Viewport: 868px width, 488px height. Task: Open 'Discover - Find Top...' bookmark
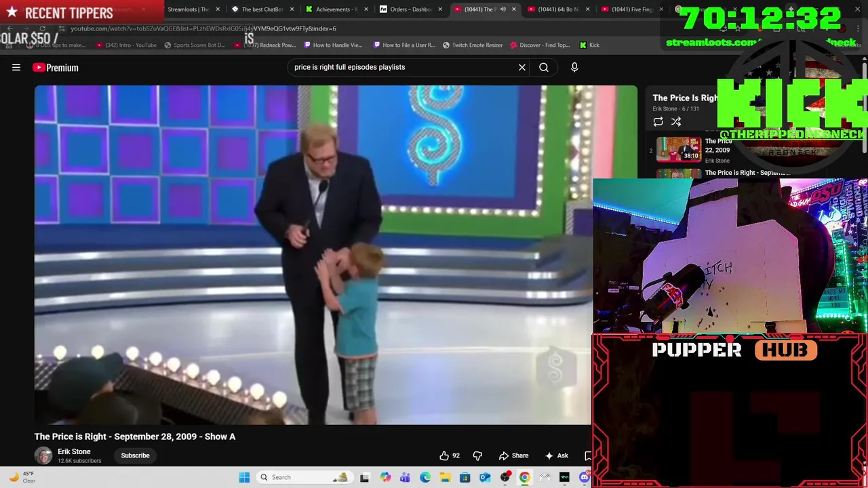(540, 45)
